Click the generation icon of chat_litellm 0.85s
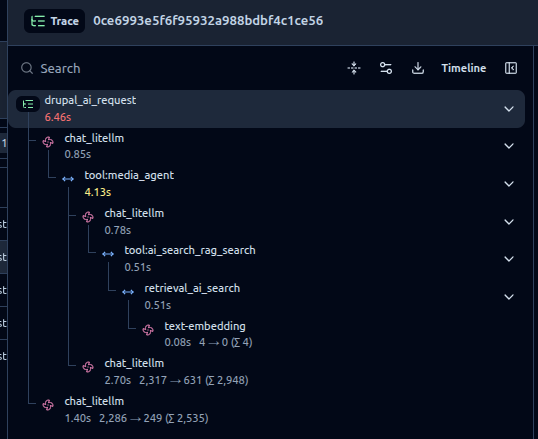Image resolution: width=538 pixels, height=439 pixels. click(x=48, y=141)
